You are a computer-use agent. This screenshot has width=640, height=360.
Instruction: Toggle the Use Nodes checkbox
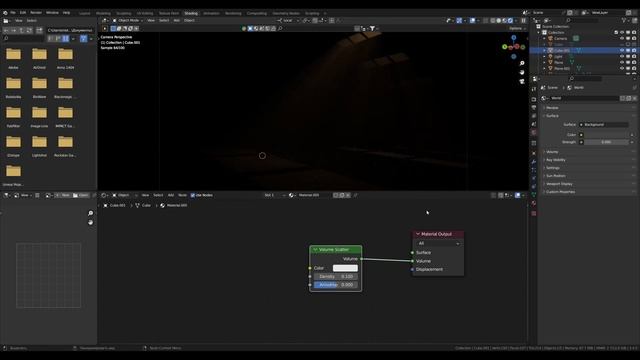193,195
